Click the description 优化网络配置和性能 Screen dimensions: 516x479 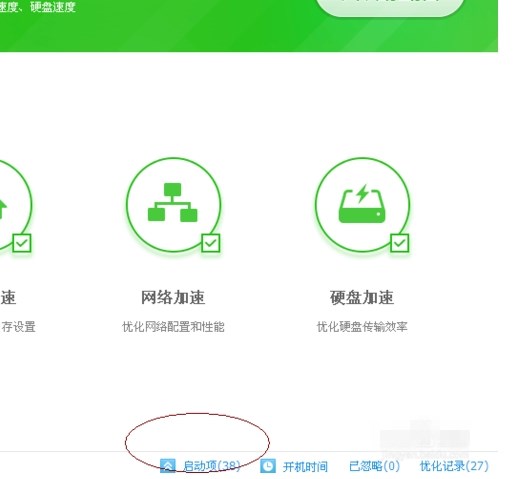pos(173,327)
